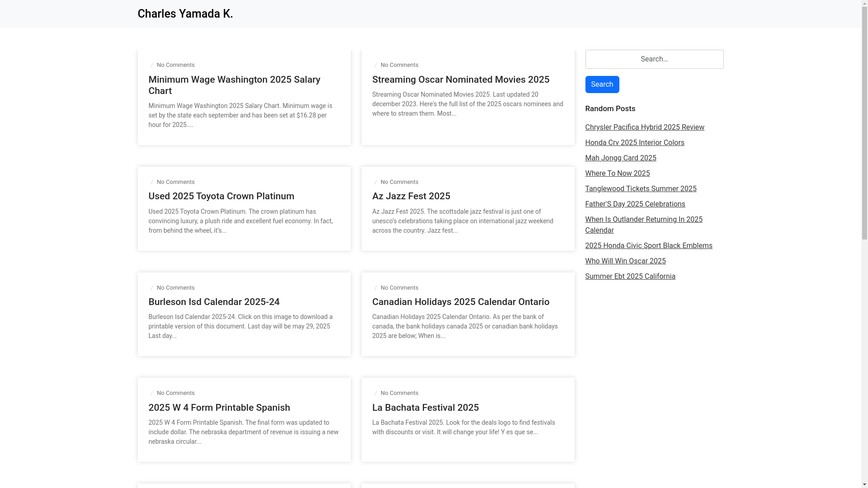Visit 2025 Honda Civic Sport Black Emblems link

[x=648, y=246]
